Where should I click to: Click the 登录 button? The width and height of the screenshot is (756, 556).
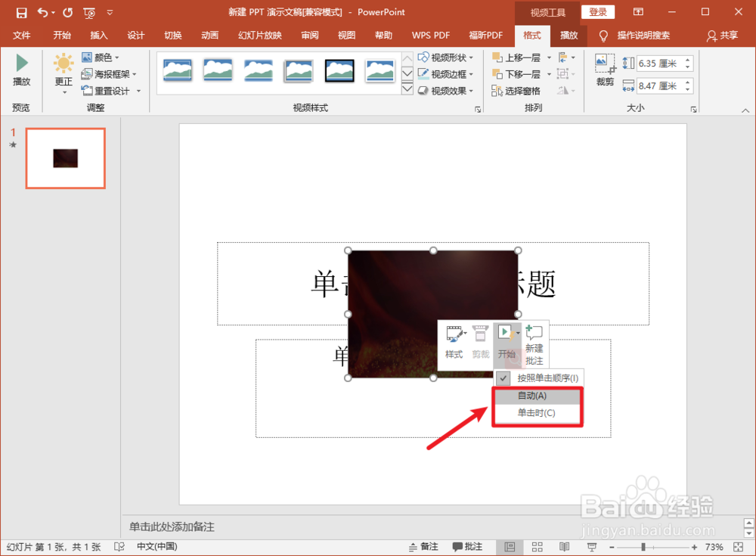[597, 12]
